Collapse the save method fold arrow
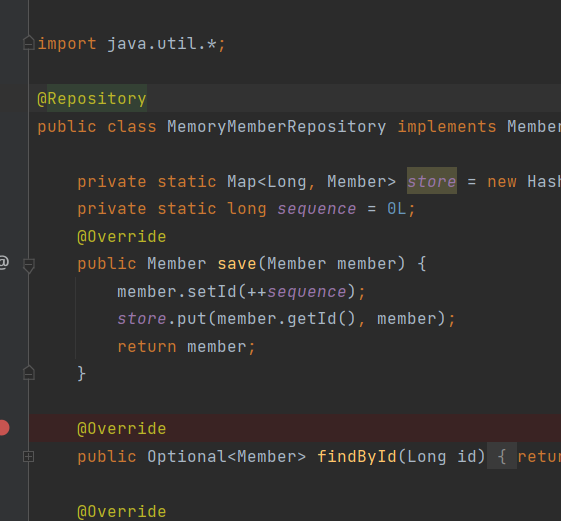The width and height of the screenshot is (561, 521). pos(29,266)
